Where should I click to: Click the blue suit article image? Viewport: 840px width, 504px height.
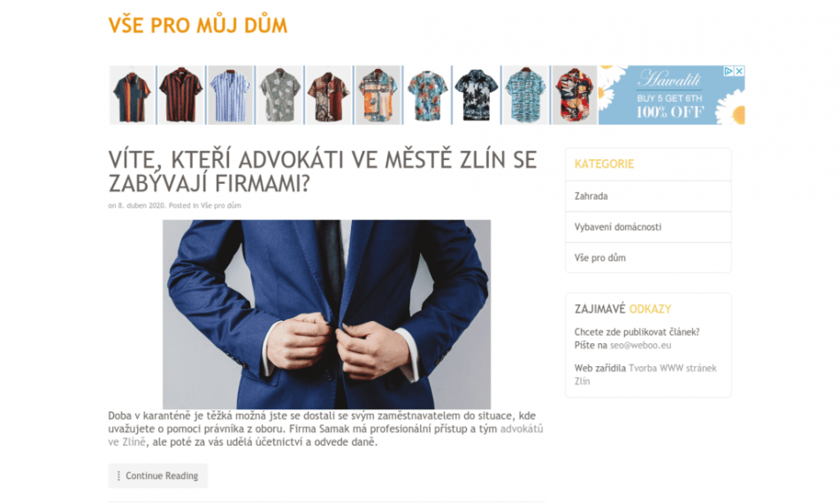(327, 315)
